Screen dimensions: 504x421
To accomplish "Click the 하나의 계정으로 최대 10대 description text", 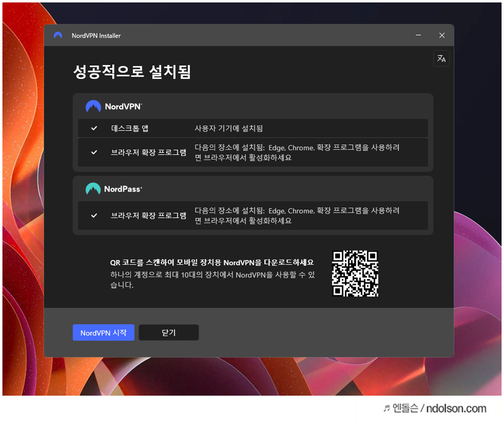I will tap(213, 280).
